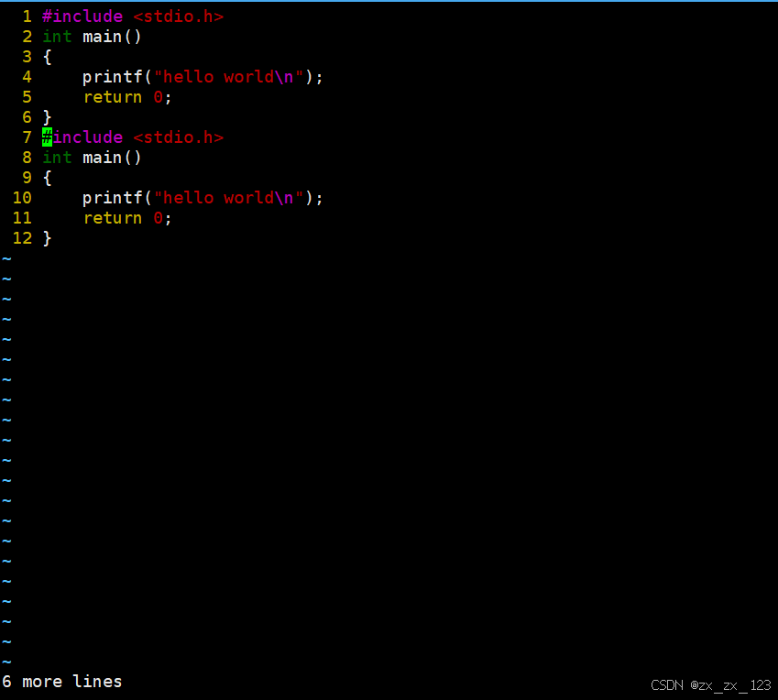Click the closing brace on line 6
The height and width of the screenshot is (700, 778).
click(47, 117)
